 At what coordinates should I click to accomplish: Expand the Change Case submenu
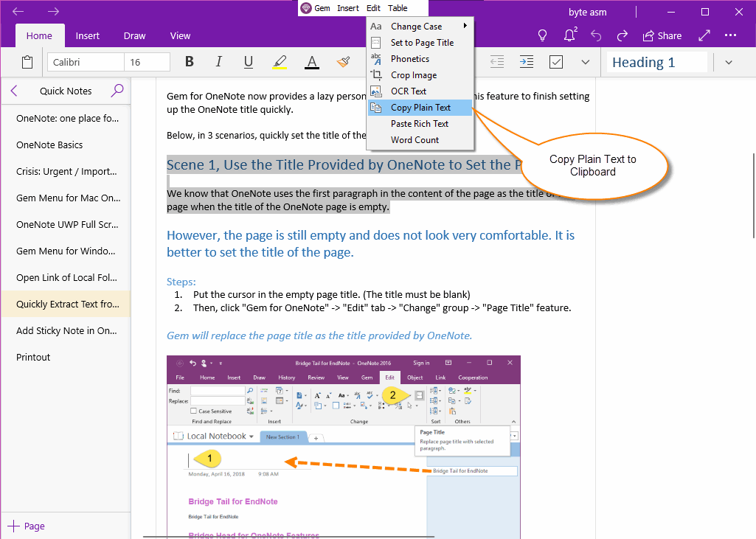pyautogui.click(x=420, y=27)
